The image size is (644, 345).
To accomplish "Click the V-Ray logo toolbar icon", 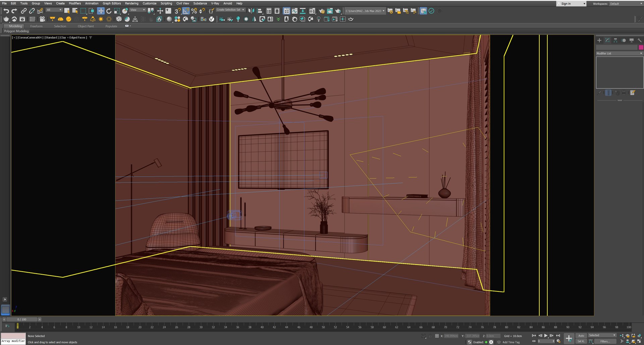I will tap(212, 19).
